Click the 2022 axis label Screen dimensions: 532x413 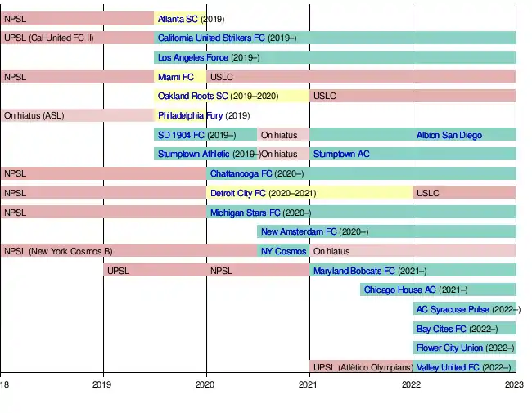pyautogui.click(x=411, y=384)
